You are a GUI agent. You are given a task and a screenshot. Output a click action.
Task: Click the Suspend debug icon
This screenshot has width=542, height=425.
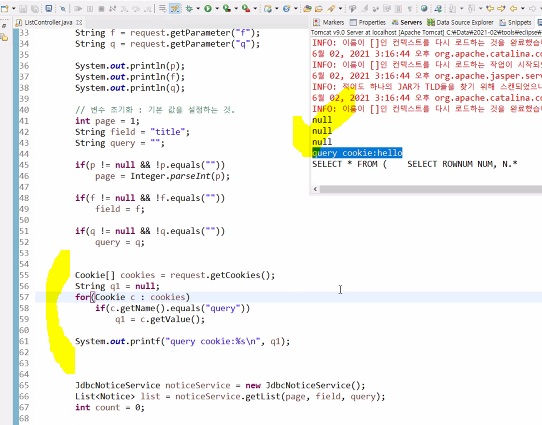click(90, 9)
